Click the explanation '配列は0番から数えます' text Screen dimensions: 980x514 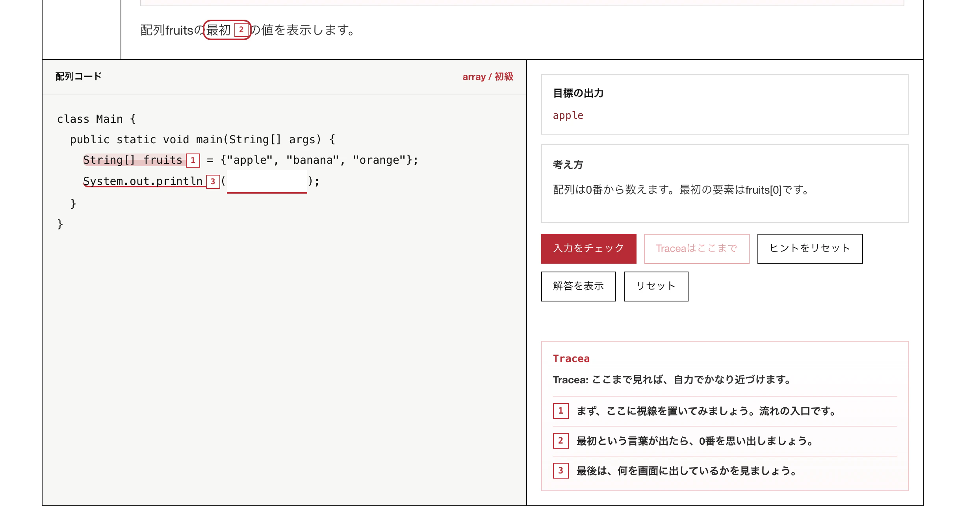pyautogui.click(x=681, y=190)
